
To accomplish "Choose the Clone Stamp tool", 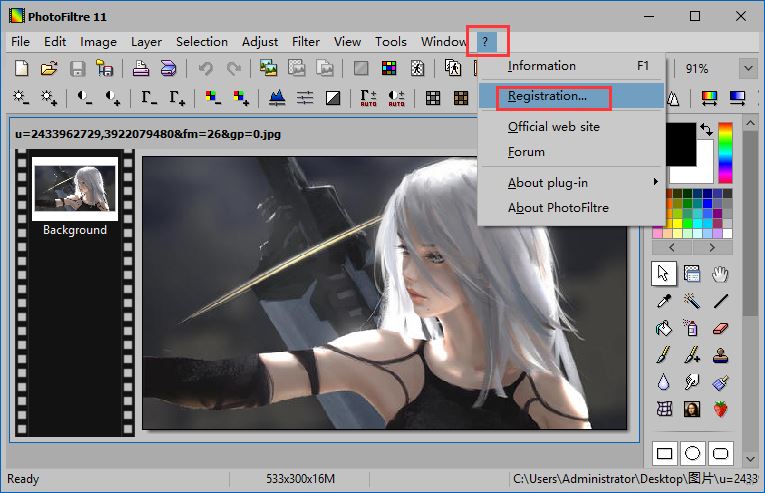I will (x=720, y=354).
